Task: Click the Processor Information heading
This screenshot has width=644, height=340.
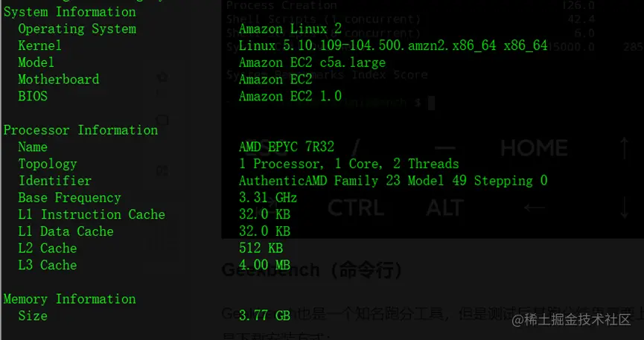Action: click(80, 130)
